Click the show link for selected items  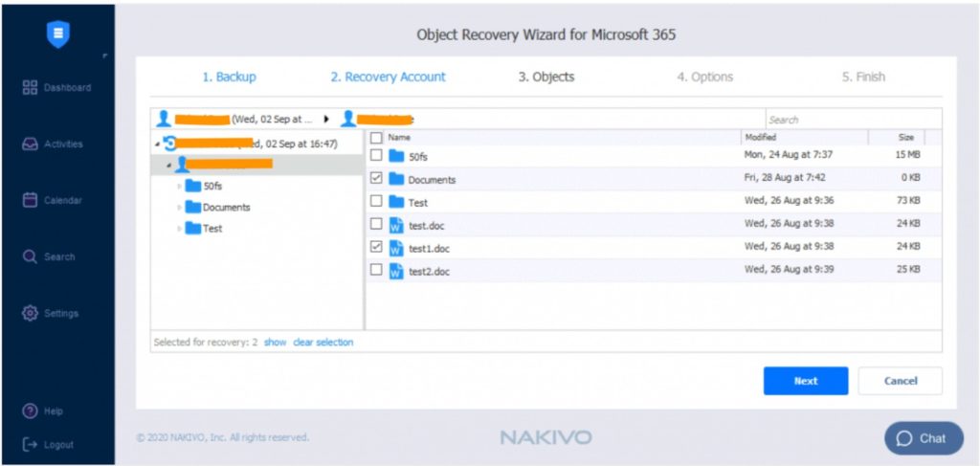(275, 343)
